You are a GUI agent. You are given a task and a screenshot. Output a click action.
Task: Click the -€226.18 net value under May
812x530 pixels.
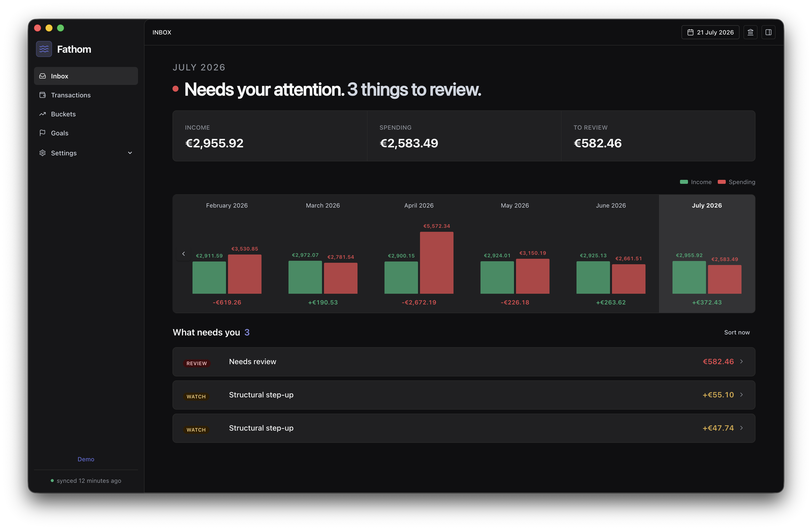[x=515, y=302]
